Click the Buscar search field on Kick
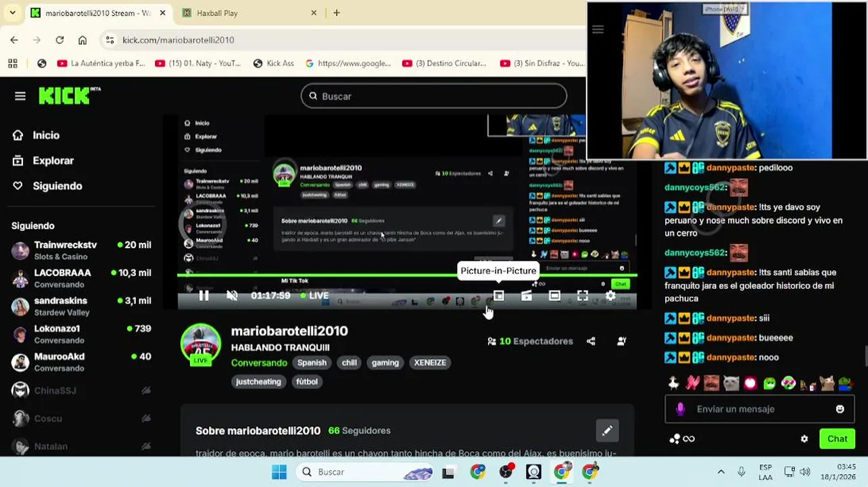868x487 pixels. click(433, 96)
